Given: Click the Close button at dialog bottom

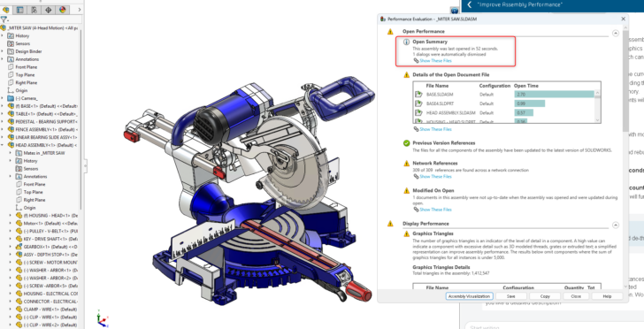Looking at the screenshot, I should [576, 296].
